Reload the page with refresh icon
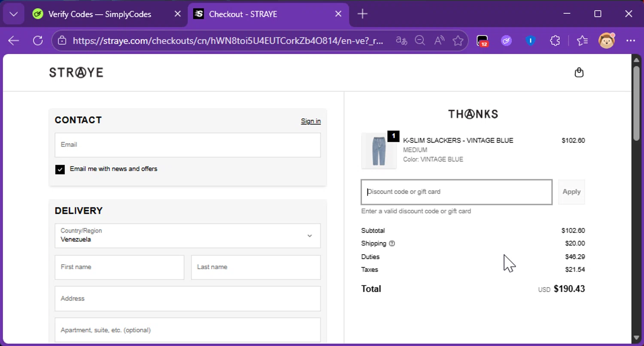The height and width of the screenshot is (346, 644). [38, 41]
